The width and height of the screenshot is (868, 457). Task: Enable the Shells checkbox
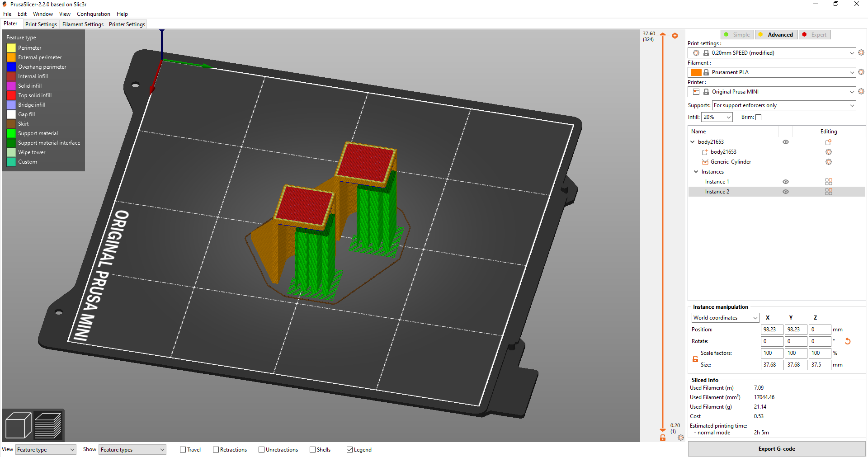[313, 450]
